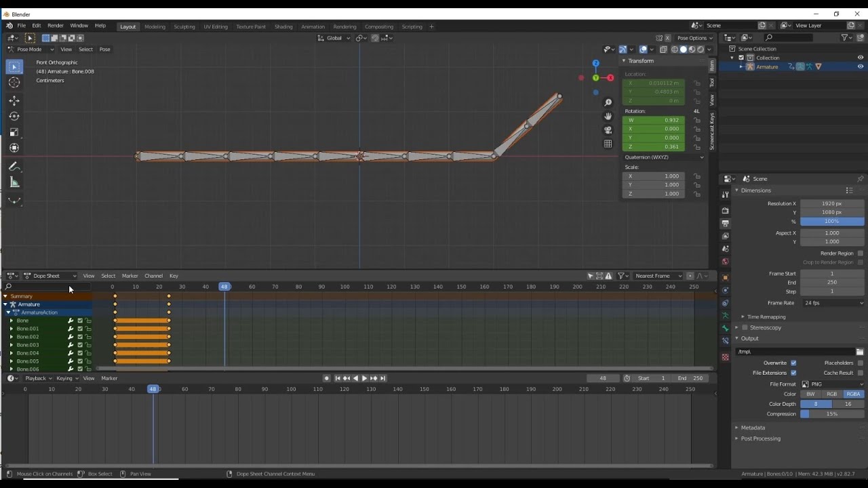Viewport: 868px width, 488px height.
Task: Select BW color mode
Action: point(810,394)
